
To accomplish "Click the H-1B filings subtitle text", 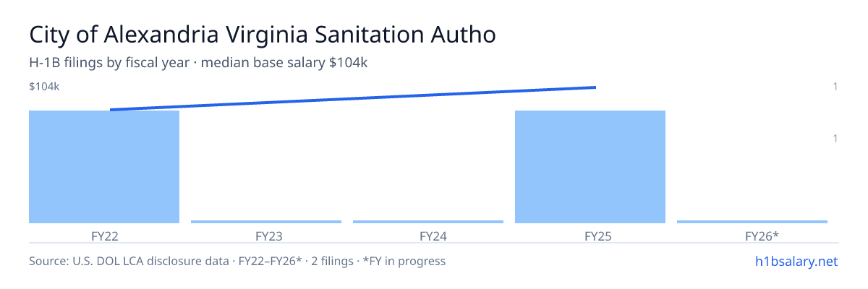I will (x=199, y=63).
